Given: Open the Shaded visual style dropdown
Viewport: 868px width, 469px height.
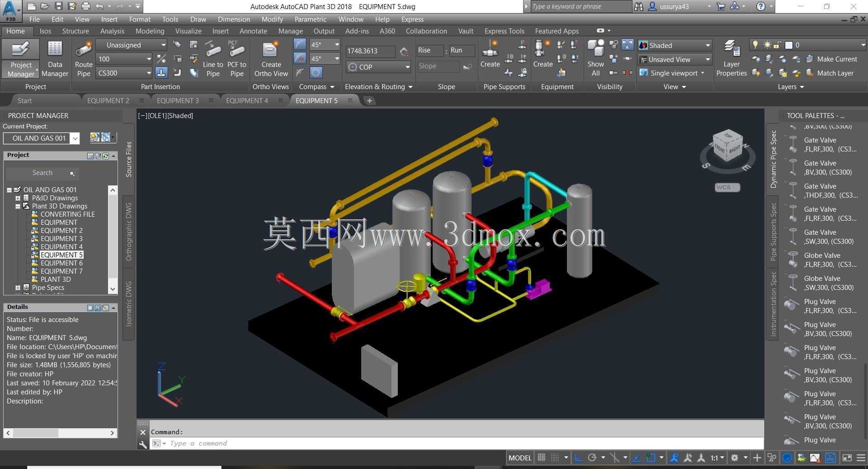Looking at the screenshot, I should (675, 45).
